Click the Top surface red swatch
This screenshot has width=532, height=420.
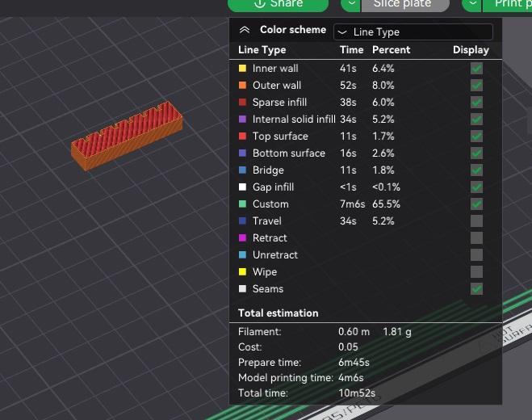click(242, 136)
